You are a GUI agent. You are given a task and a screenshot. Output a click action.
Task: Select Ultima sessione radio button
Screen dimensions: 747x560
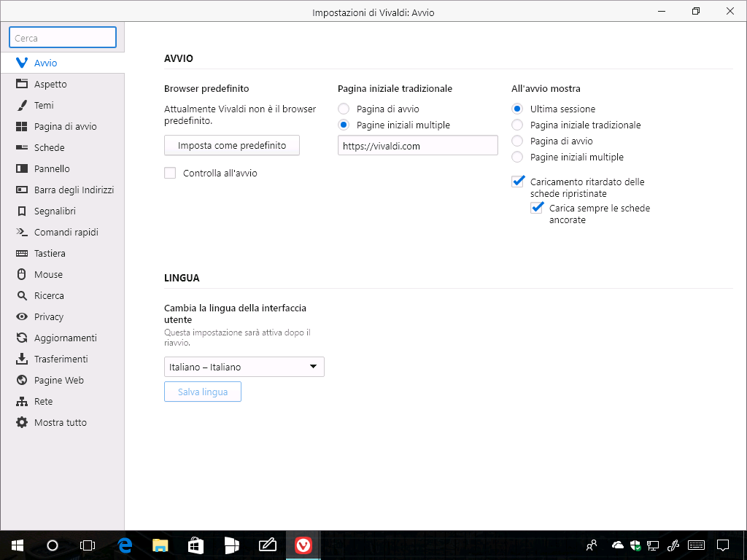[x=517, y=109]
